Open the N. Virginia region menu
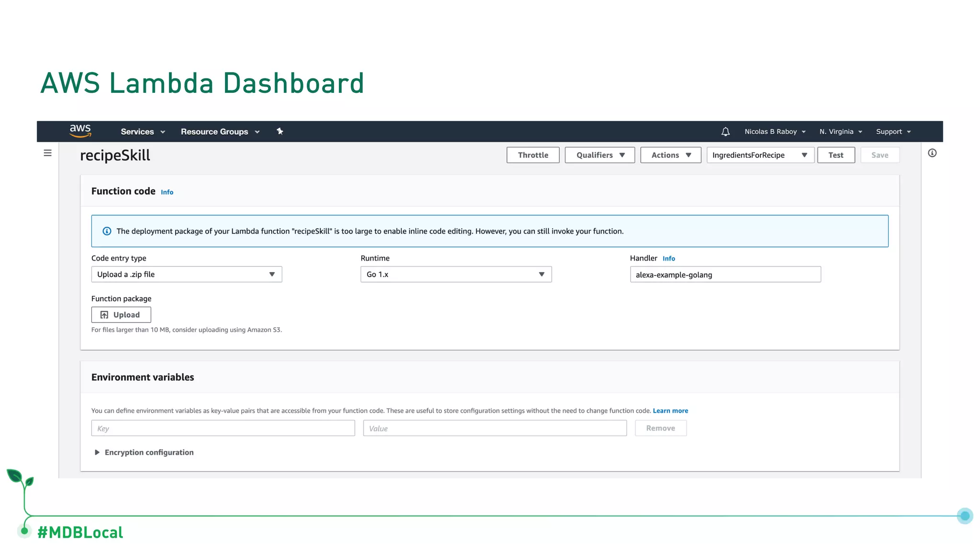The image size is (980, 551). (841, 132)
